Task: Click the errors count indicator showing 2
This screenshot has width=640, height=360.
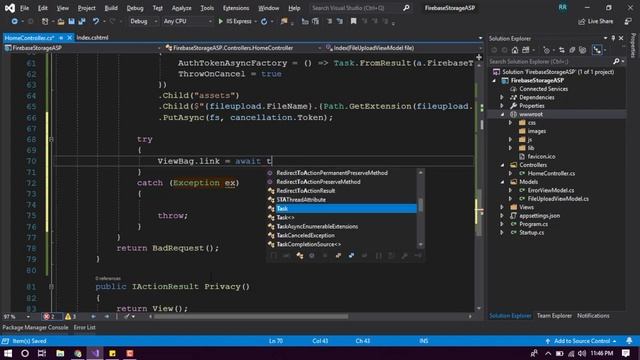Action: pos(51,316)
